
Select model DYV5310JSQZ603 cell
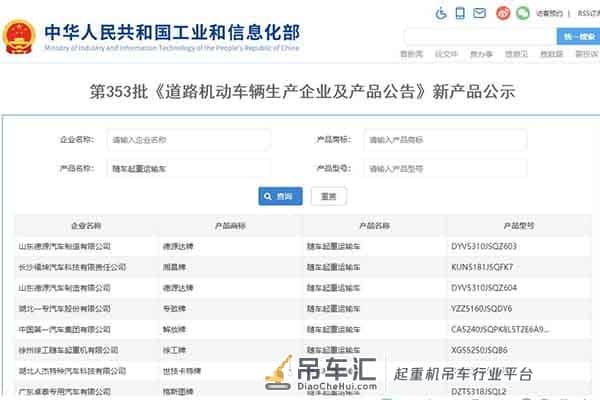(x=484, y=246)
